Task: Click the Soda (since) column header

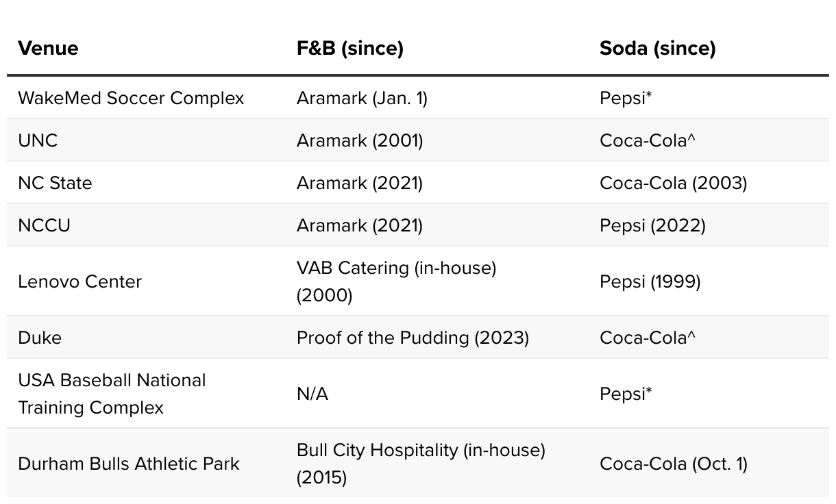Action: (657, 49)
